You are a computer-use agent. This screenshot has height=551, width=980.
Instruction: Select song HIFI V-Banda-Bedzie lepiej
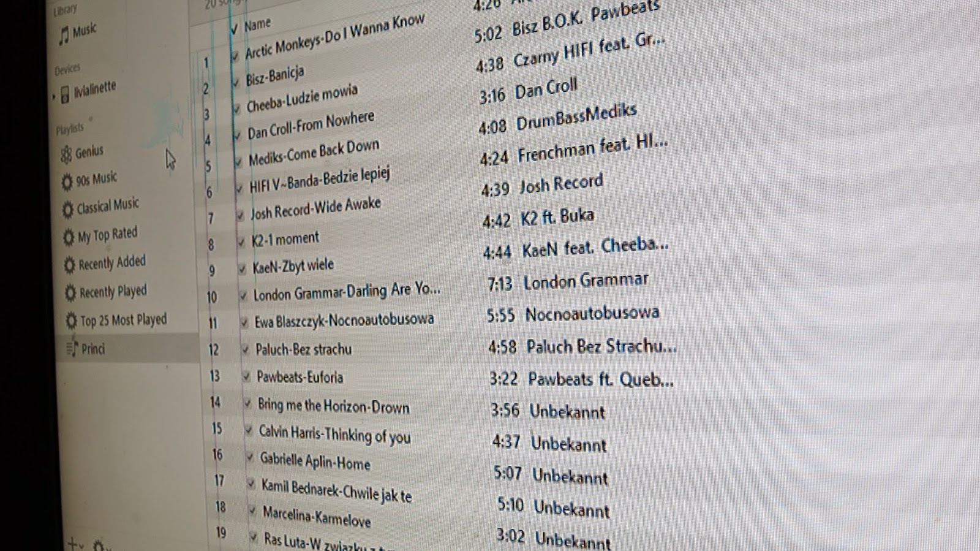pyautogui.click(x=319, y=180)
